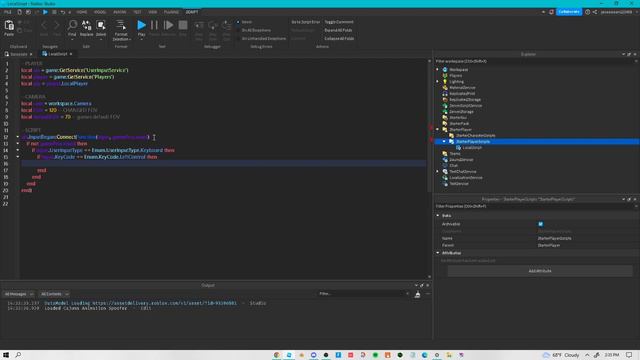Switch to the HOME ribbon tab

pos(82,12)
